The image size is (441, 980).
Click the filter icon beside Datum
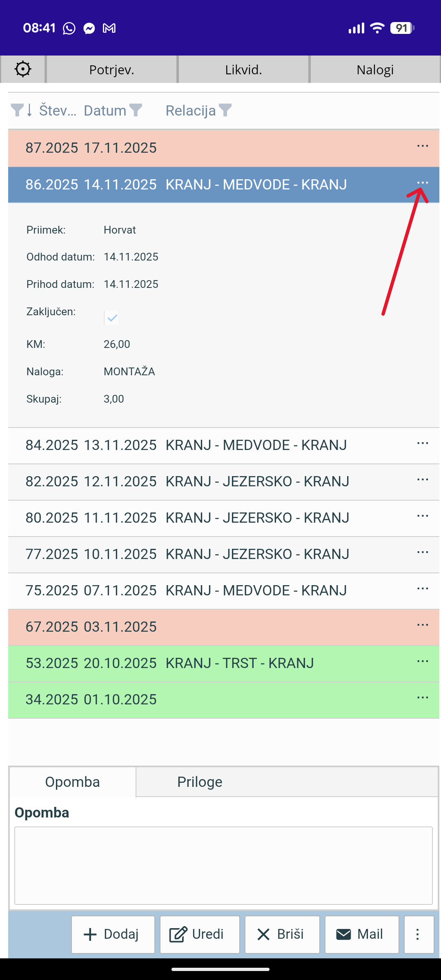pos(136,110)
